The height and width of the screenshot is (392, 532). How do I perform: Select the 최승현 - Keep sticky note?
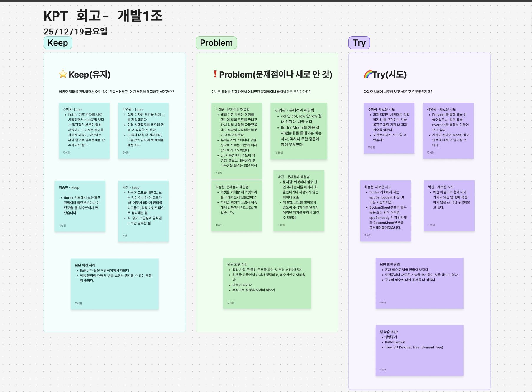pyautogui.click(x=80, y=206)
